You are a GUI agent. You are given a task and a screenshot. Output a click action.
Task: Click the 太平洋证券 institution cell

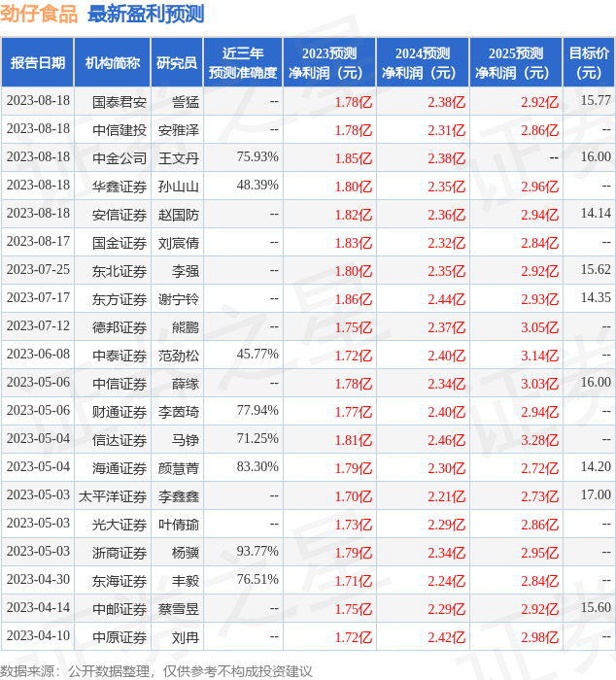pos(113,496)
